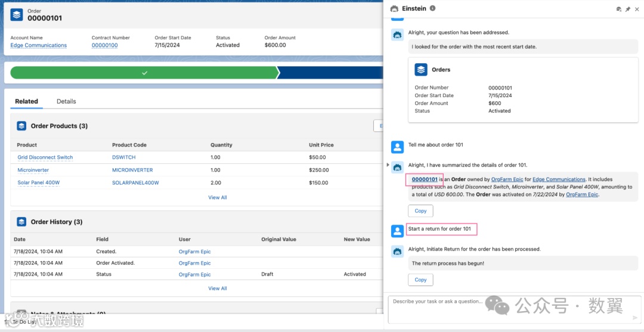Open contract number 00000100 link
Screen dimensions: 644x332
(105, 45)
